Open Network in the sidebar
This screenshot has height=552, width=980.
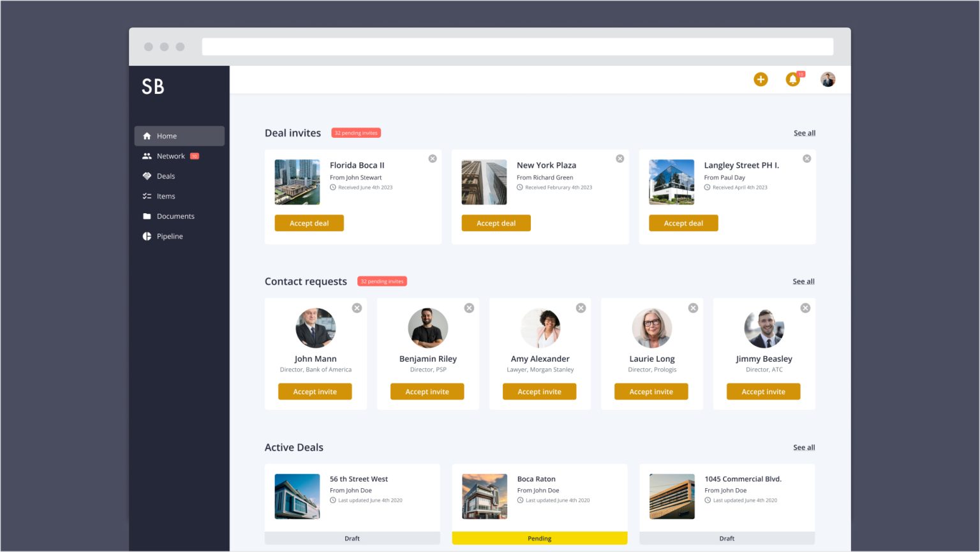point(170,156)
